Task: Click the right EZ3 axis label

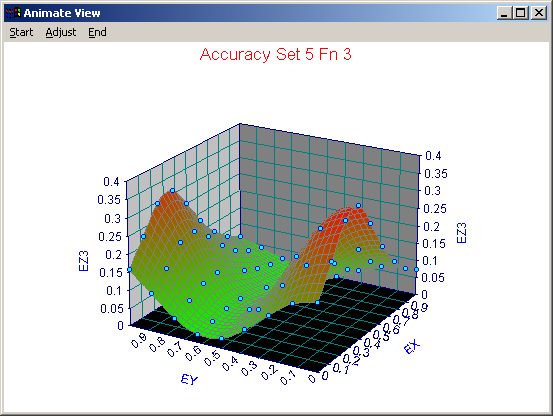Action: (461, 233)
